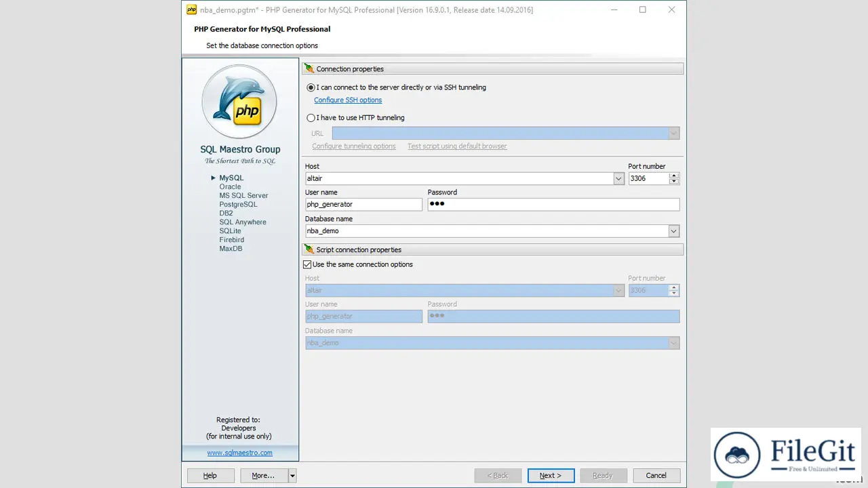The image size is (868, 488).
Task: Click the Connection properties header bar
Action: coord(492,69)
